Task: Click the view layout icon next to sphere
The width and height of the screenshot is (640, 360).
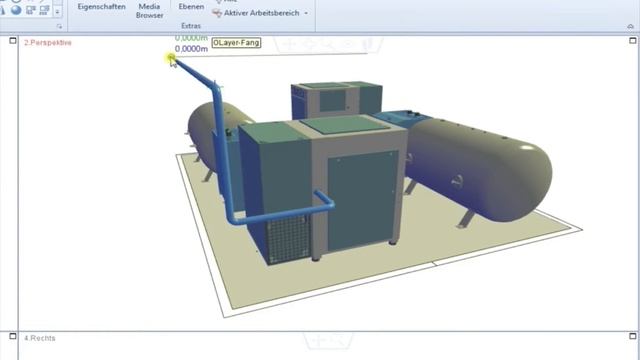Action: (31, 10)
